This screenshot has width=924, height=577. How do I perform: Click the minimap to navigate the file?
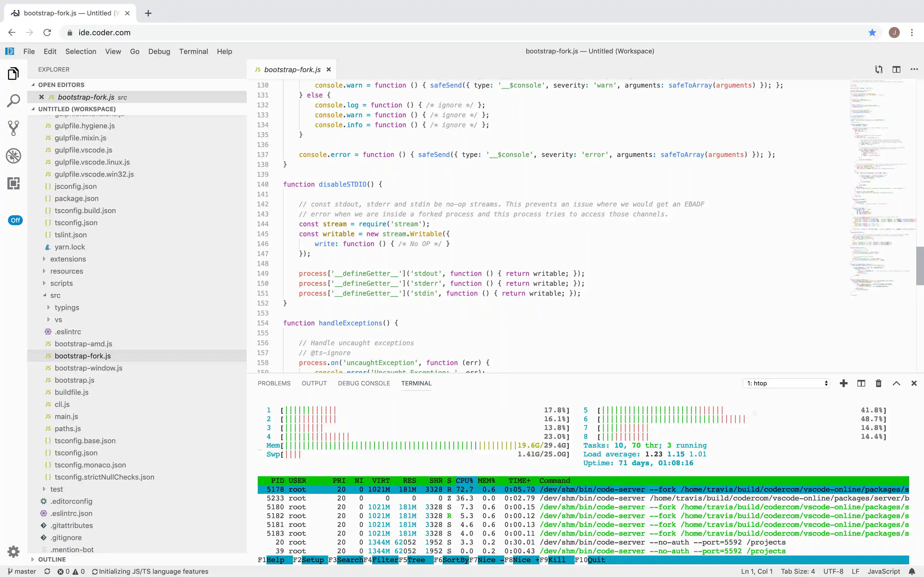click(881, 191)
